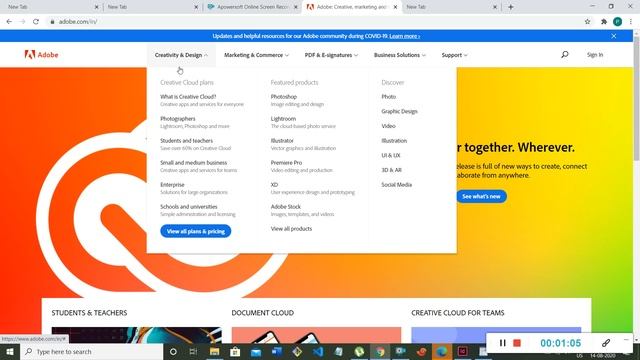Click Illustration under Discover
The height and width of the screenshot is (360, 640).
coord(394,141)
